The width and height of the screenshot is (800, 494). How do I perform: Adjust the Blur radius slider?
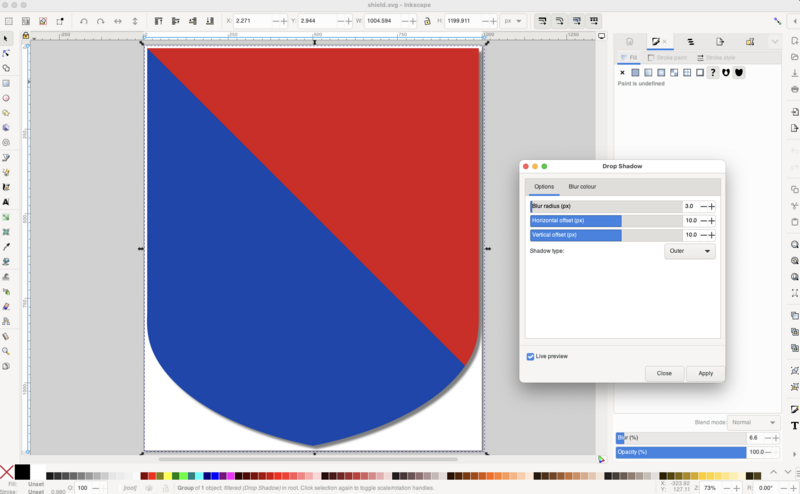[606, 206]
